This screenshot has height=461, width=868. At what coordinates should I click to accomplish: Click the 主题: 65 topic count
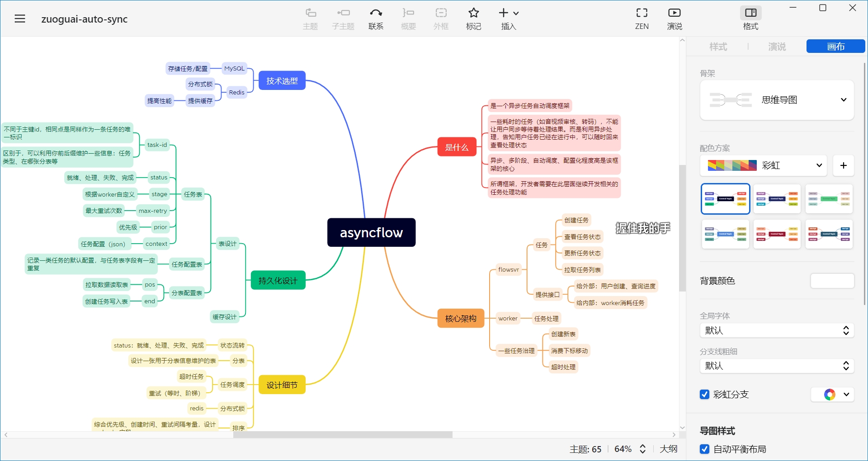(585, 449)
